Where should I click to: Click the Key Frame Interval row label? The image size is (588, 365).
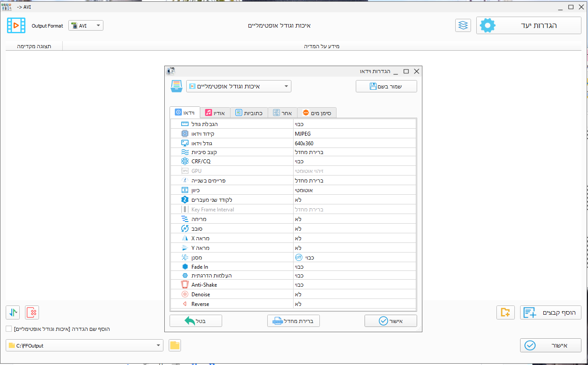tap(213, 210)
